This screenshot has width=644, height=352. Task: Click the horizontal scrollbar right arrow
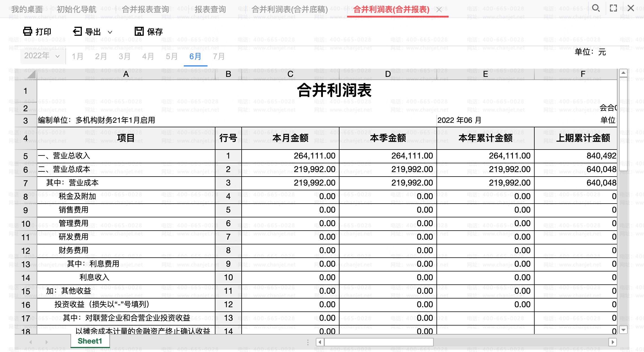pyautogui.click(x=613, y=342)
